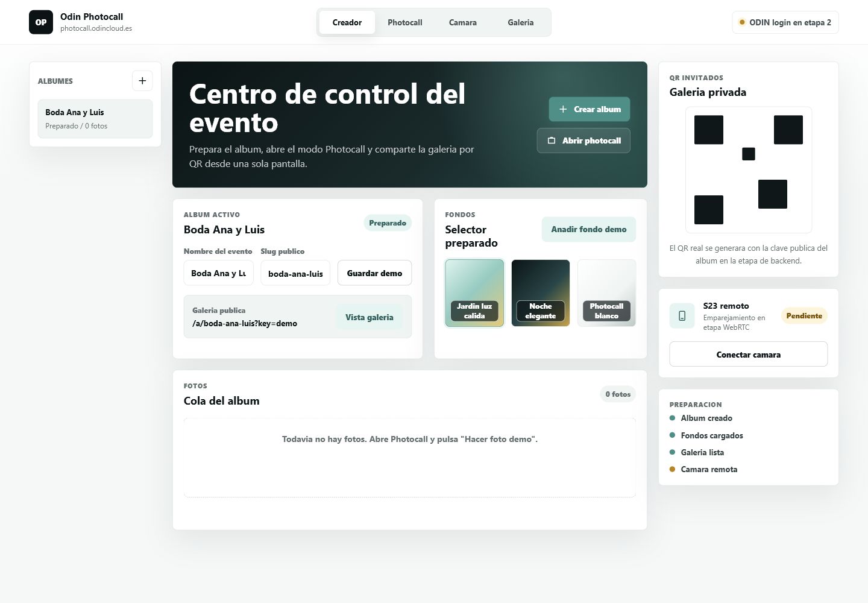Viewport: 868px width, 603px height.
Task: Click the /a/boda-ana-luis?key=demo path
Action: [x=245, y=324]
